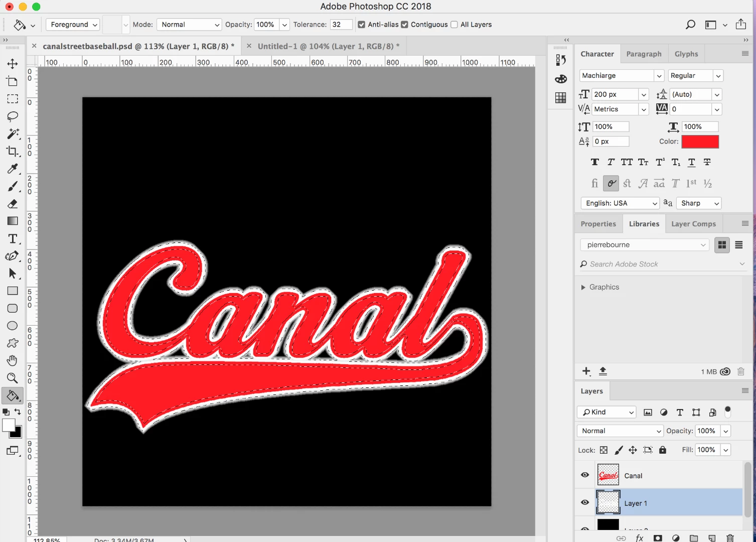Open the Properties tab

pyautogui.click(x=598, y=224)
